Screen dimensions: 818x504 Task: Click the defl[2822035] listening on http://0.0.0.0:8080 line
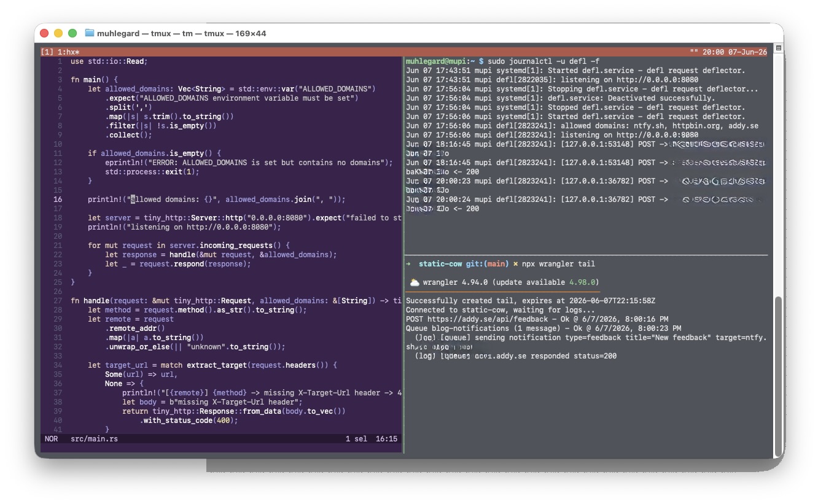[552, 80]
